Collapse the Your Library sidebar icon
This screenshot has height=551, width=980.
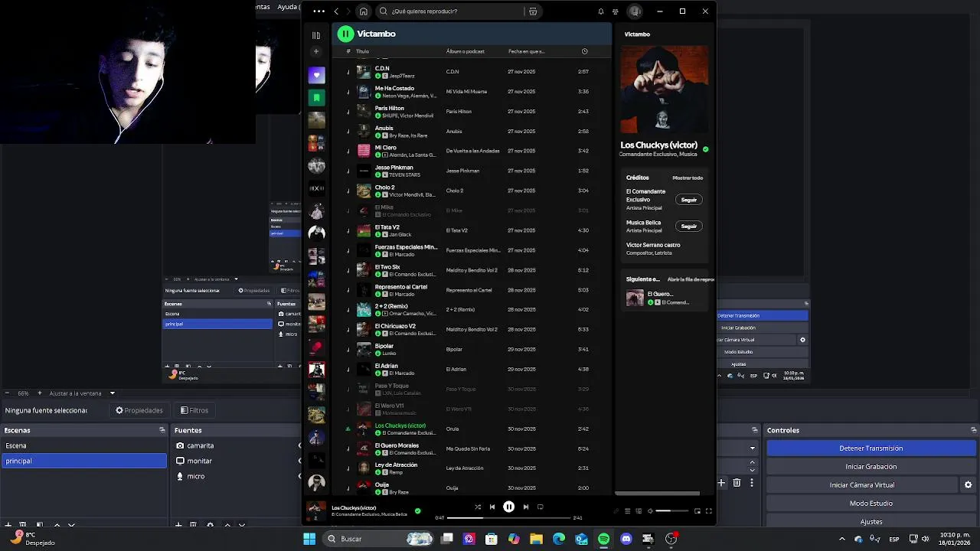tap(316, 35)
